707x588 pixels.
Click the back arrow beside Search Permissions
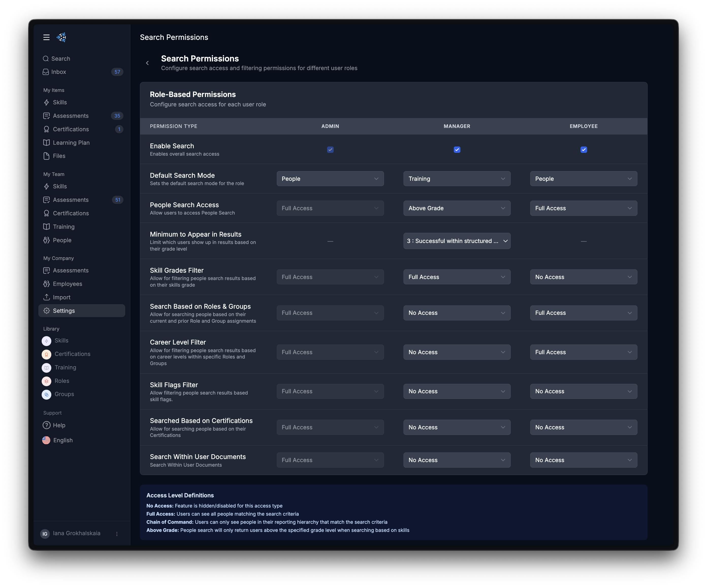point(147,63)
